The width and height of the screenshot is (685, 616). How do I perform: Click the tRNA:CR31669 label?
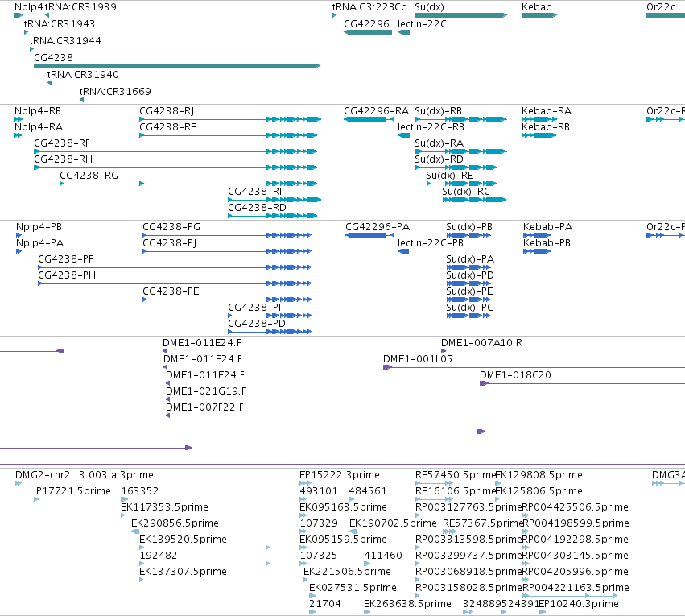tap(115, 91)
